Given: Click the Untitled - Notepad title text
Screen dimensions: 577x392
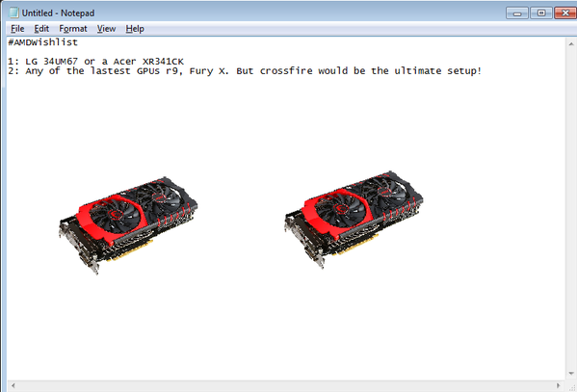Looking at the screenshot, I should coord(58,13).
